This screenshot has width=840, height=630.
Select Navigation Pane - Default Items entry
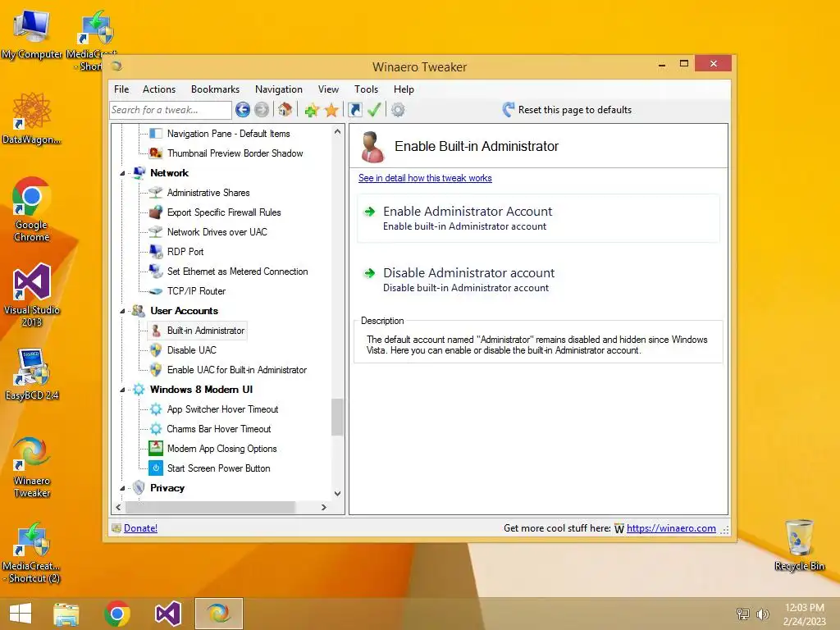pyautogui.click(x=228, y=134)
